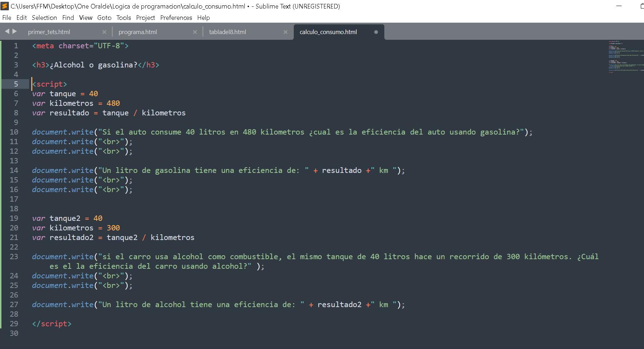Viewport: 644px width, 349px height.
Task: Open the Find menu
Action: click(68, 18)
